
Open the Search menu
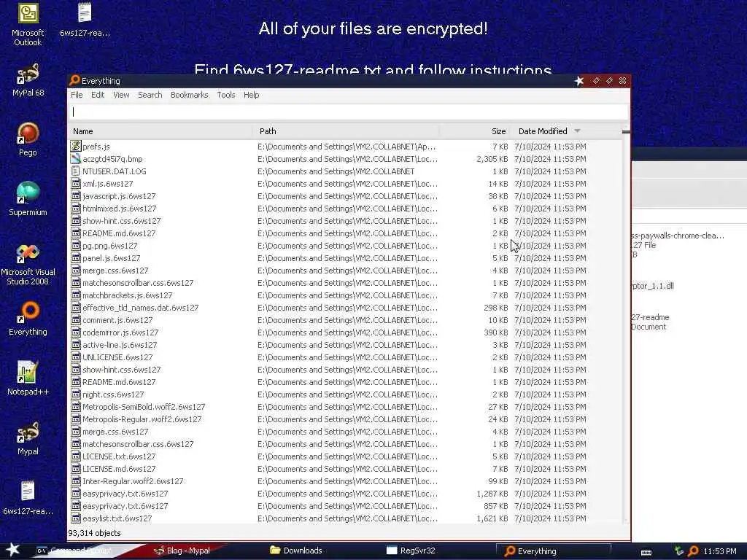click(150, 95)
